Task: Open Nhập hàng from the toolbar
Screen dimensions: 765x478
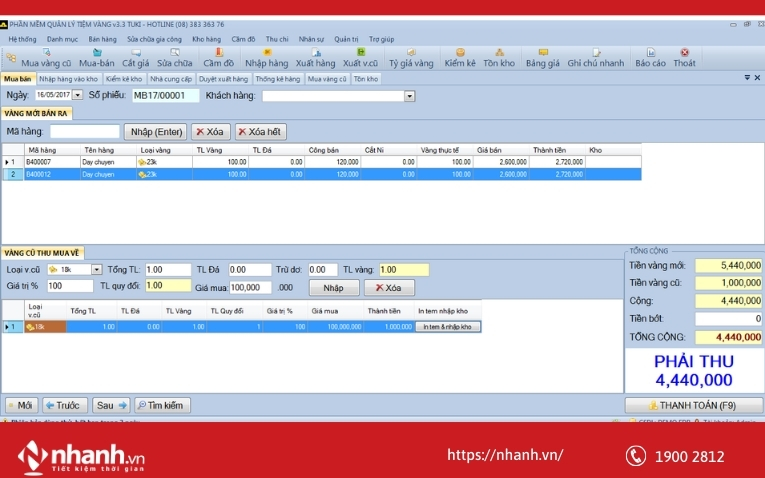Action: pyautogui.click(x=266, y=57)
